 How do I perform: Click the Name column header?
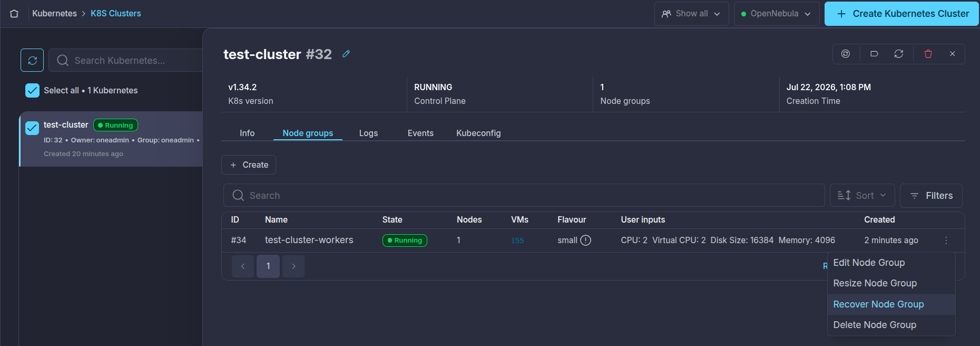(276, 220)
